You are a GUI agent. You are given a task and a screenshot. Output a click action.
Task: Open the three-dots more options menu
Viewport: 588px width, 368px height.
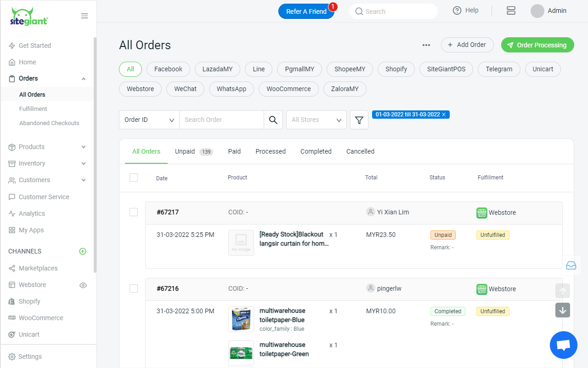[426, 45]
